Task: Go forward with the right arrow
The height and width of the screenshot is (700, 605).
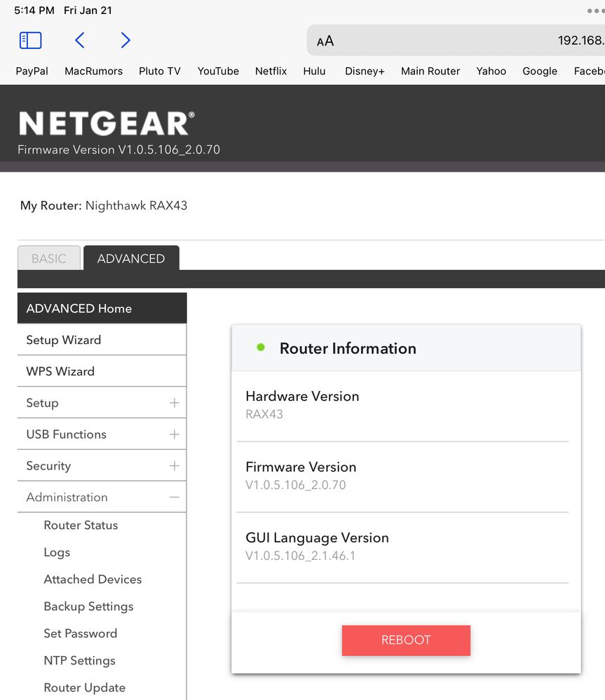Action: 125,40
